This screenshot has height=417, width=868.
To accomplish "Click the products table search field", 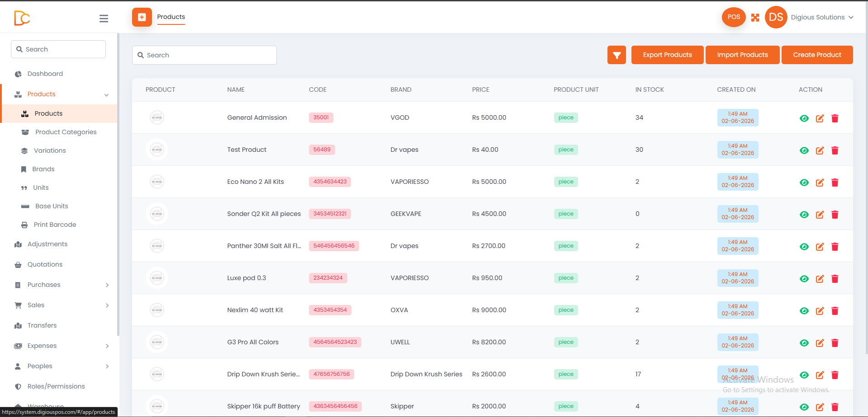I will (x=204, y=55).
